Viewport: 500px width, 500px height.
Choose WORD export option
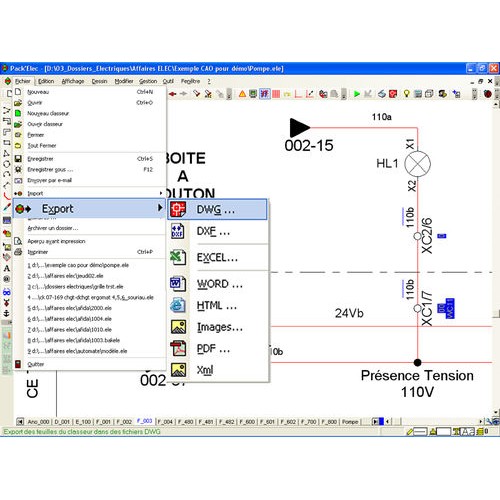pyautogui.click(x=218, y=284)
